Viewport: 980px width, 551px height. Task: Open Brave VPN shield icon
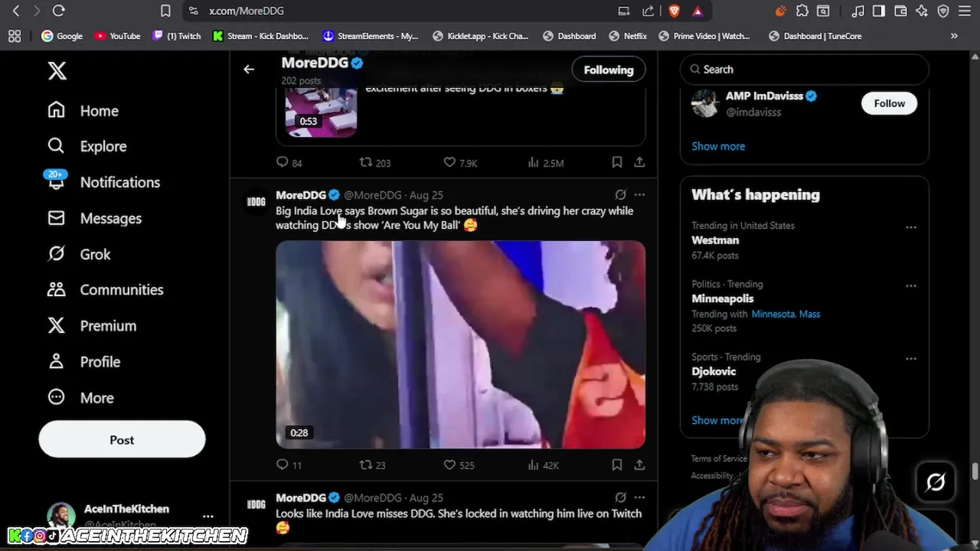pos(943,11)
